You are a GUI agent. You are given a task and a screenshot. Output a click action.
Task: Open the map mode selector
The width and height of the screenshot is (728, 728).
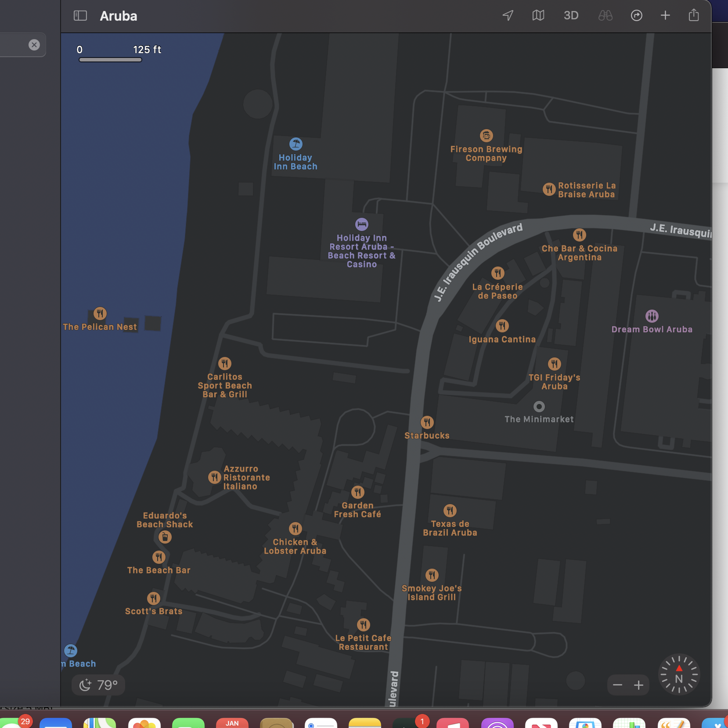coord(538,15)
